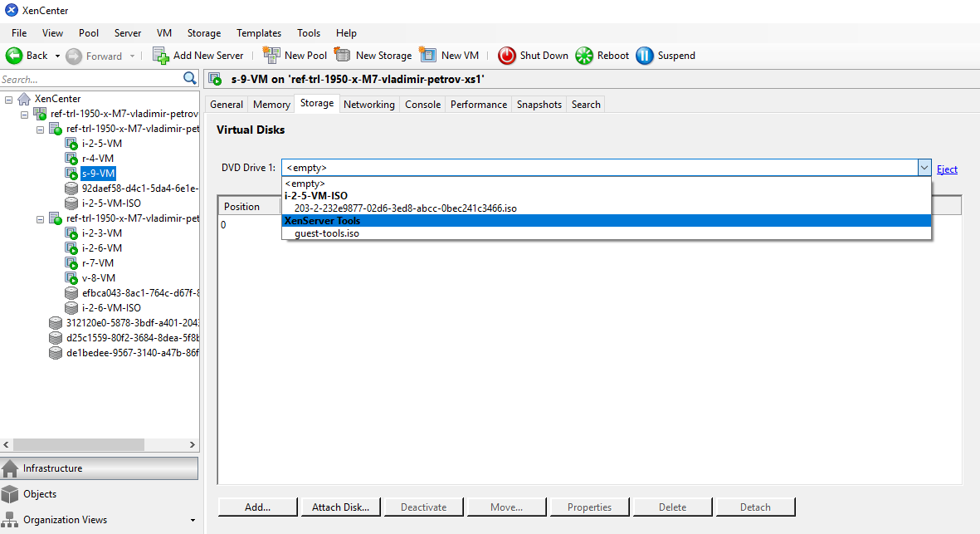980x534 pixels.
Task: Click the tree scrollbar right arrow
Action: click(193, 444)
